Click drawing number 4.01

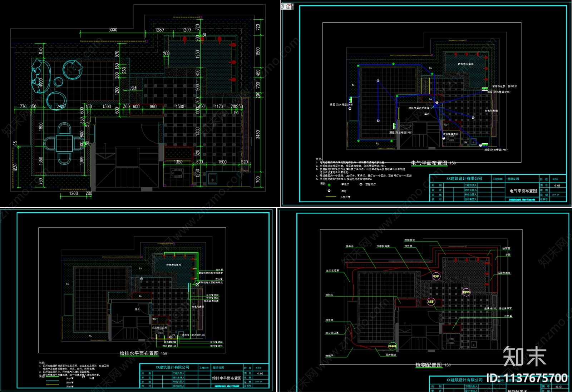[557, 185]
